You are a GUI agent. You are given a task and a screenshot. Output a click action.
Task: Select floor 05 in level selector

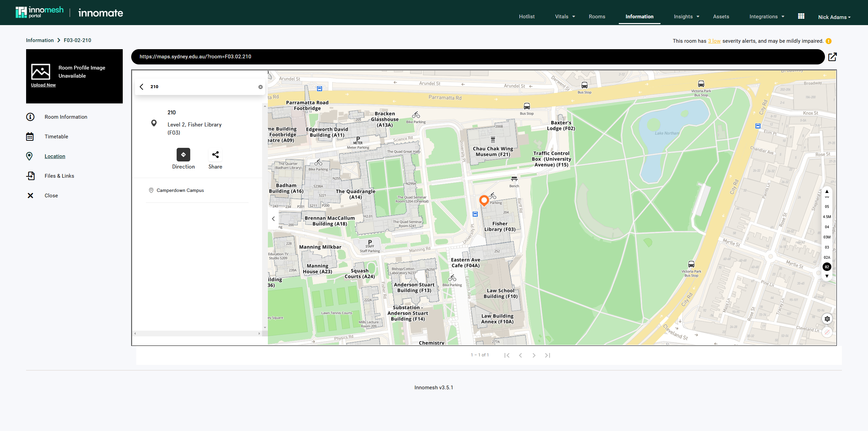[x=827, y=207]
